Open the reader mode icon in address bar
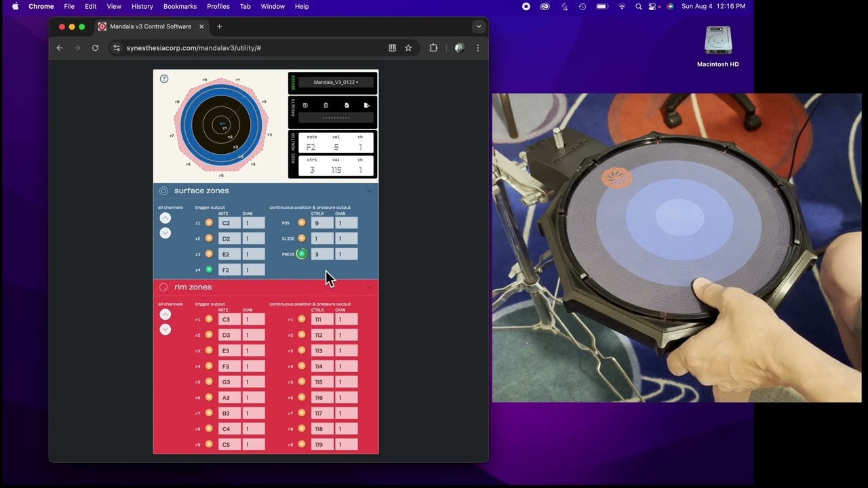The image size is (868, 488). point(392,48)
